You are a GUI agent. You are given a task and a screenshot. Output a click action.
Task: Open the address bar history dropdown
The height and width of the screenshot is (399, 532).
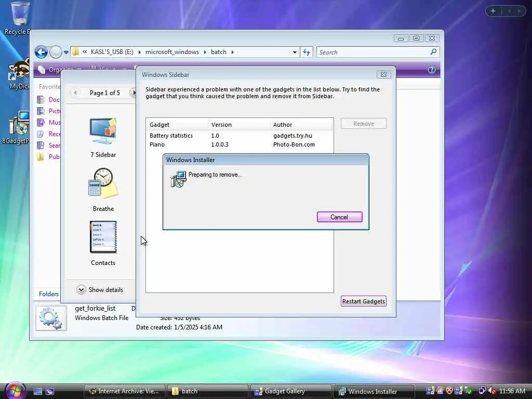click(x=295, y=52)
